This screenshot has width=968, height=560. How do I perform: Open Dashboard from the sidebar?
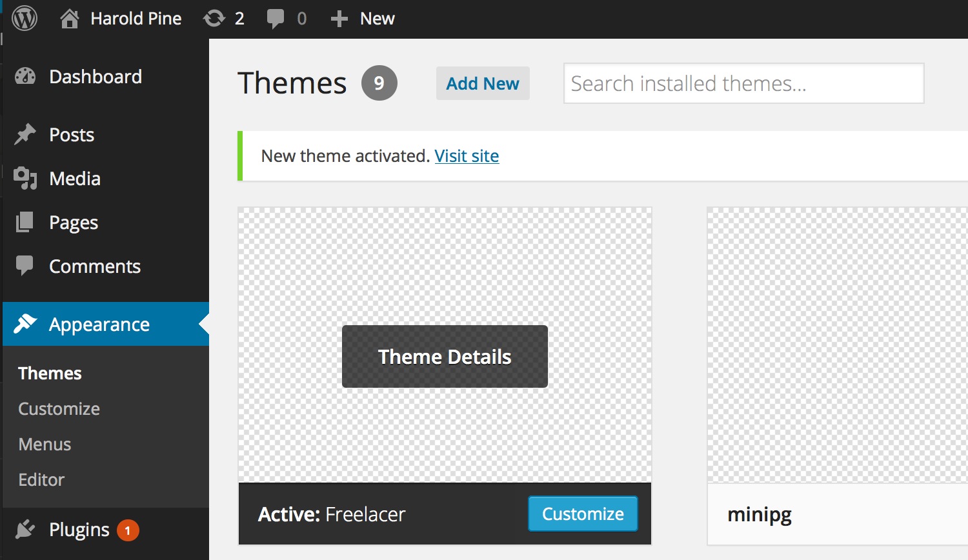coord(95,77)
